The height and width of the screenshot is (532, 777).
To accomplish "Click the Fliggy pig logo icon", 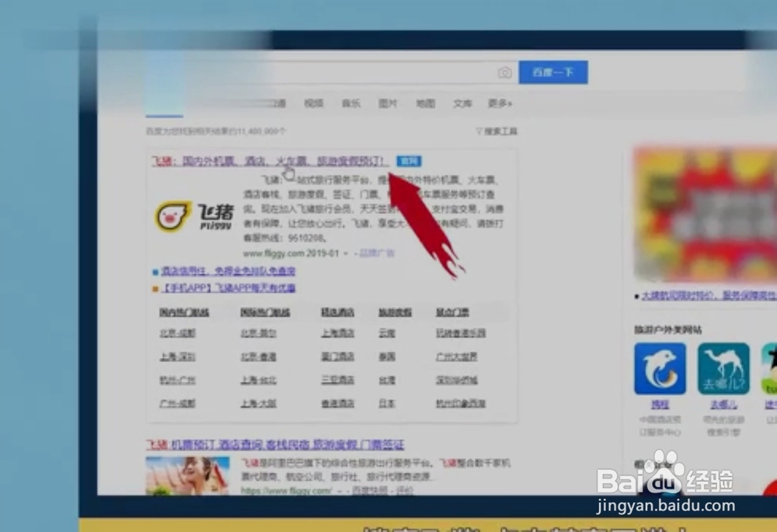I will click(172, 214).
